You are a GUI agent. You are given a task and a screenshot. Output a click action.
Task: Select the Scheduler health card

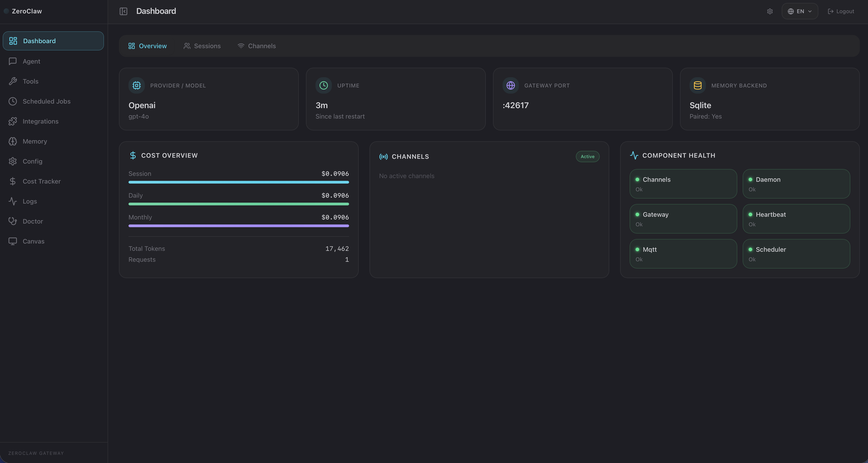796,254
